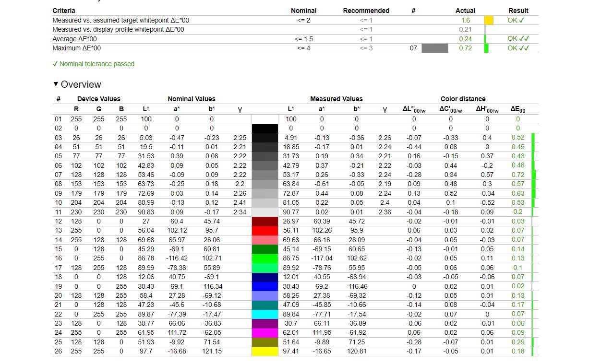Image resolution: width=601 pixels, height=364 pixels.
Task: Click the black swatch in row 02
Action: [x=265, y=129]
